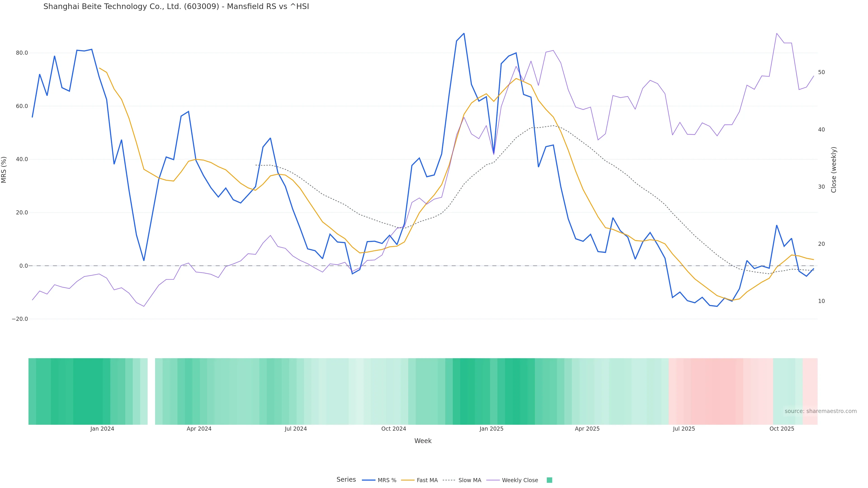The width and height of the screenshot is (868, 488).
Task: Click the orange Fast MA legend line icon
Action: tap(408, 480)
